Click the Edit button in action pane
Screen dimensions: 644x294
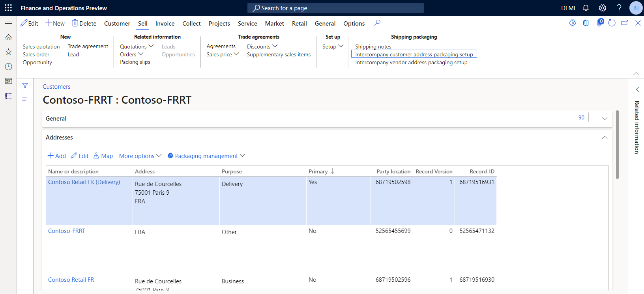click(29, 23)
